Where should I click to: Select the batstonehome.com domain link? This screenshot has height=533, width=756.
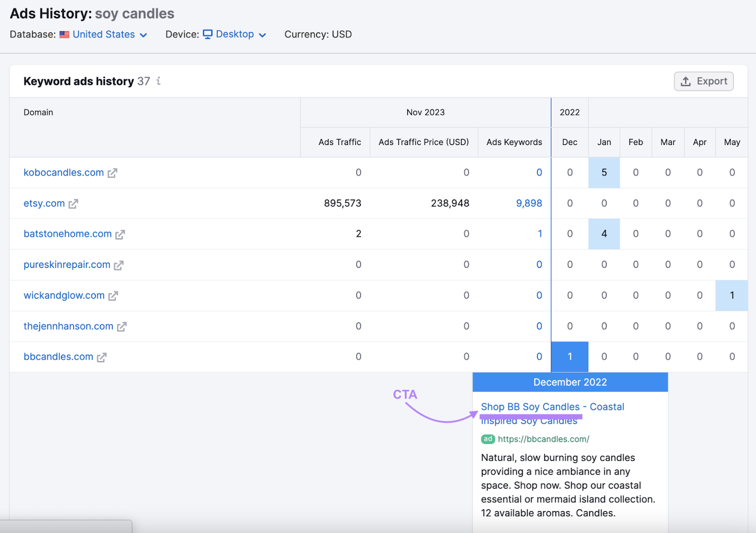pos(68,234)
